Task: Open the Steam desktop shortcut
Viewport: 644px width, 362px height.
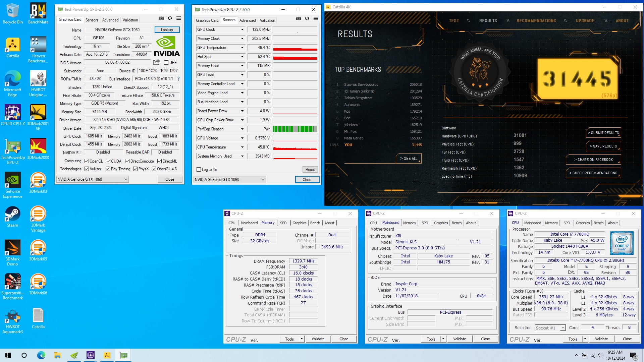Action: tap(12, 216)
